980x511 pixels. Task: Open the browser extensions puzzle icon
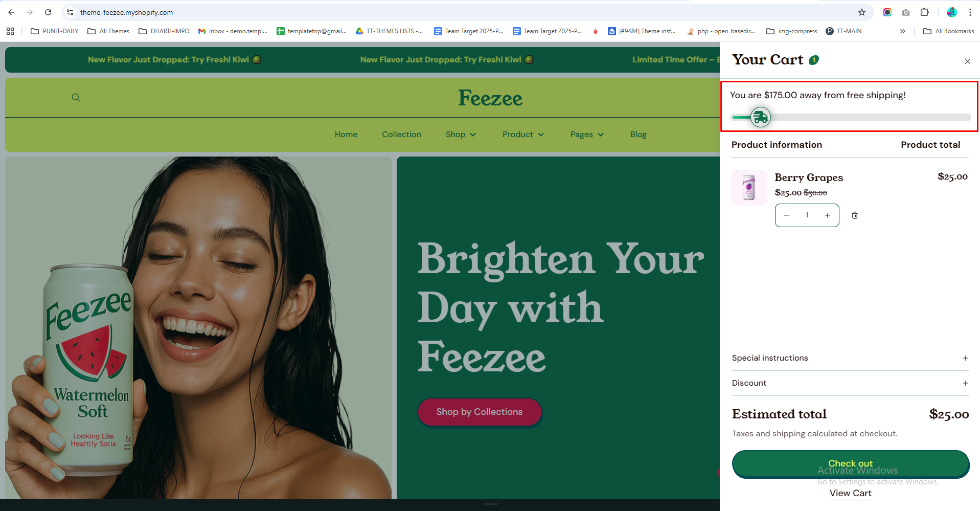pos(924,12)
